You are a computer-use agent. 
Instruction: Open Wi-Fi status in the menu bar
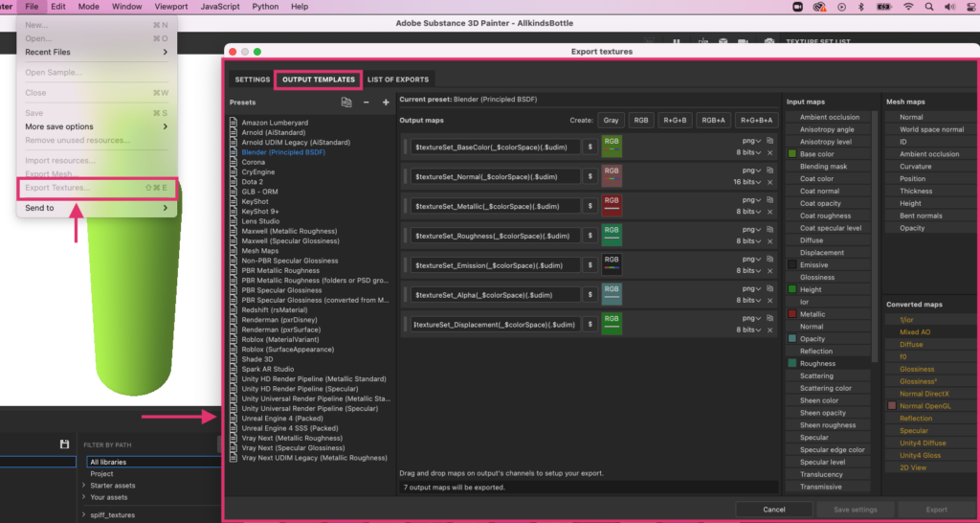click(x=908, y=7)
